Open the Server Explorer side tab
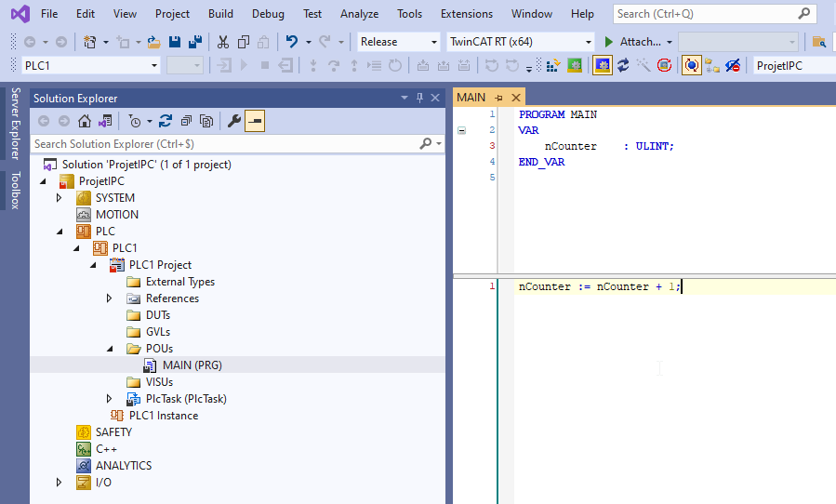This screenshot has width=836, height=504. point(16,124)
